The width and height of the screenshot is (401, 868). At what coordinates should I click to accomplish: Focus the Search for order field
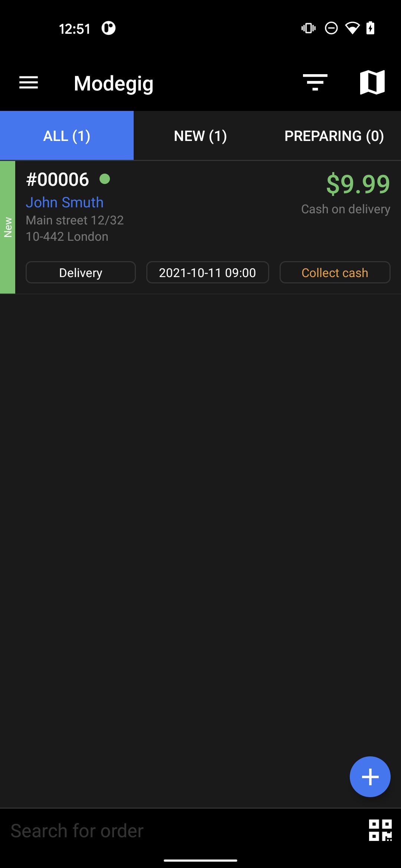click(182, 831)
